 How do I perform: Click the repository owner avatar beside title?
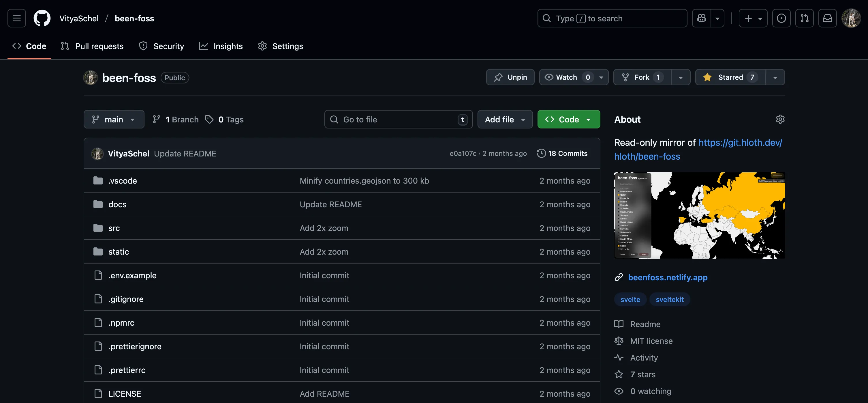90,78
